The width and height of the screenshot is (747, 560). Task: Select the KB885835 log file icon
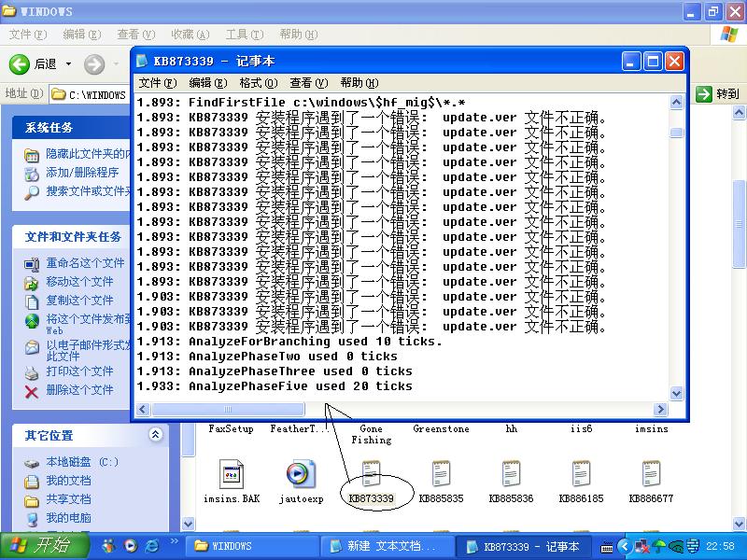click(441, 474)
